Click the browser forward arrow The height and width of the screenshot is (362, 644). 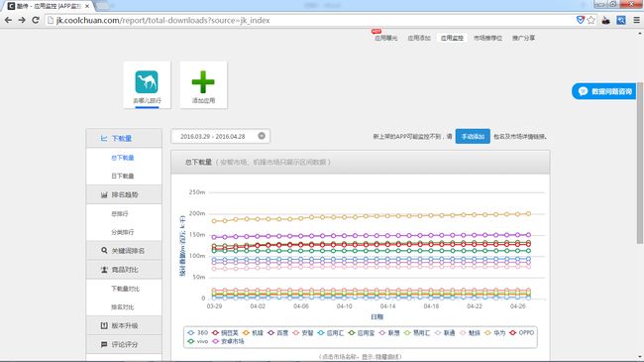pos(22,20)
